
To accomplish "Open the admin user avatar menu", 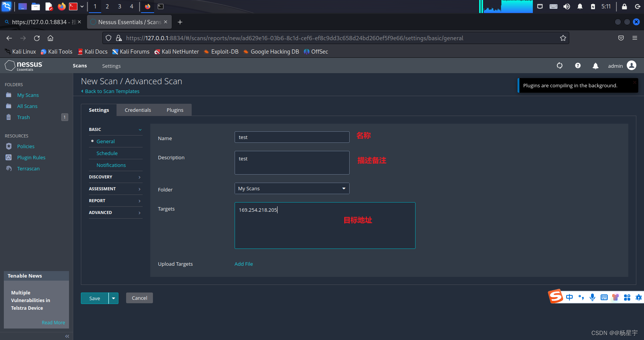I will [x=631, y=65].
